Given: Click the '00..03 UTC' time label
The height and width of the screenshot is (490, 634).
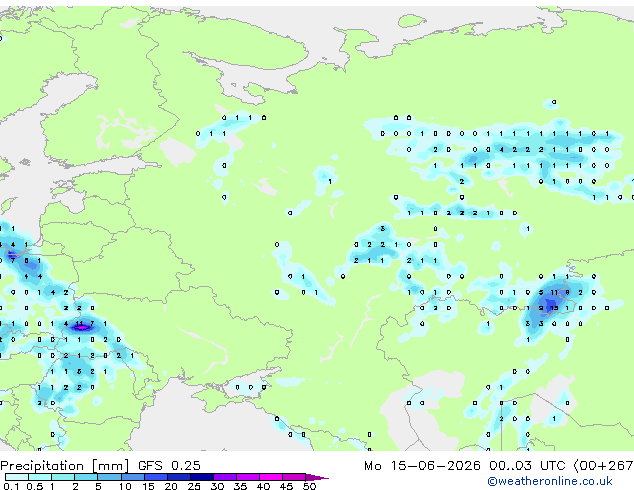Looking at the screenshot, I should (x=527, y=466).
